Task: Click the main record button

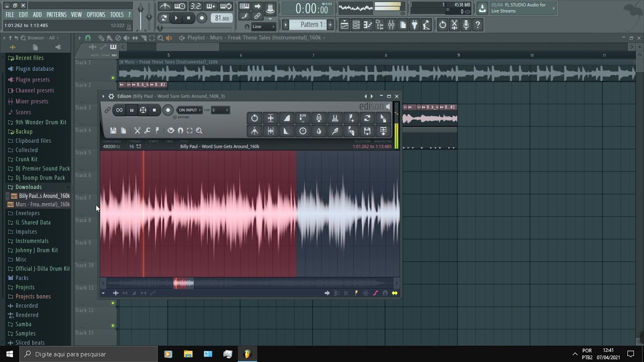Action: click(202, 18)
